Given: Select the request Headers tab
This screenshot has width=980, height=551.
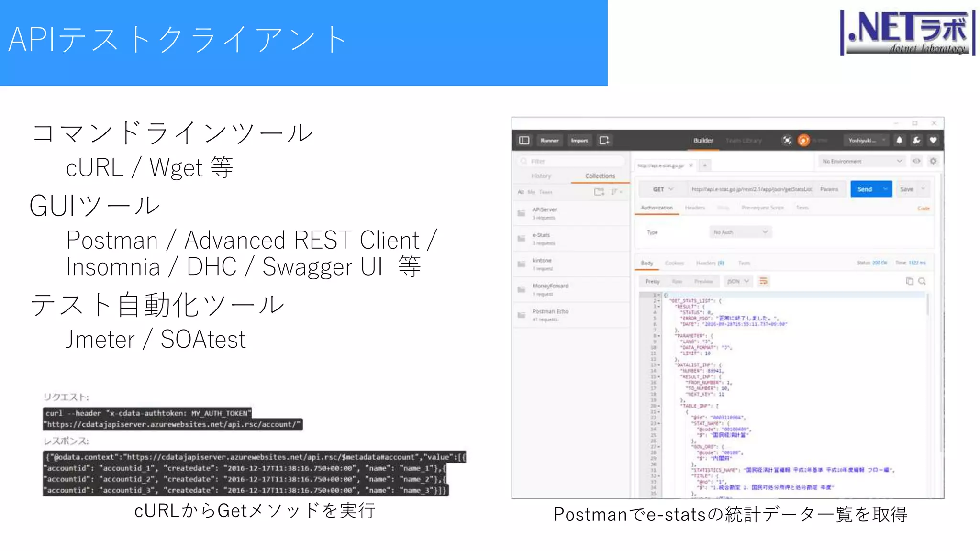Looking at the screenshot, I should coord(695,208).
